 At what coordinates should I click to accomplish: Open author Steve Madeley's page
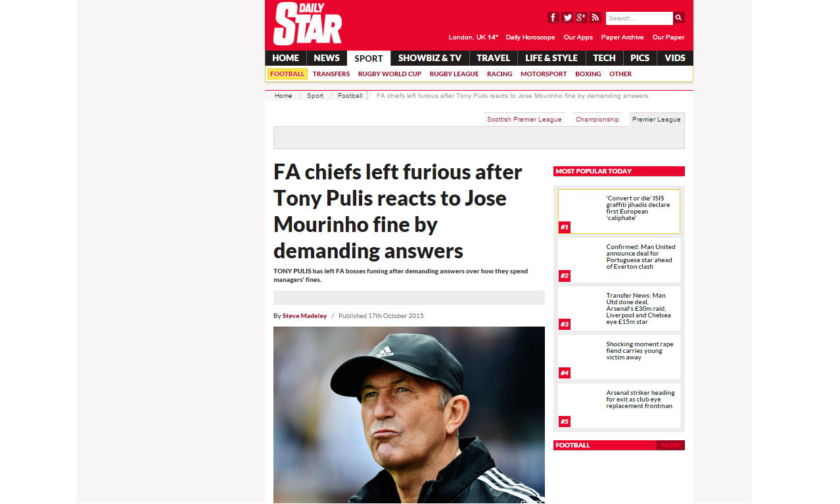(x=304, y=316)
